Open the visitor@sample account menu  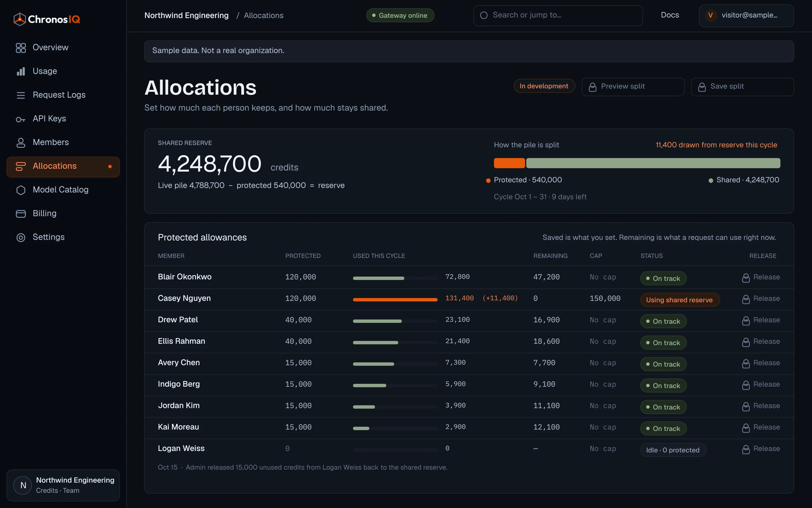[x=746, y=16]
